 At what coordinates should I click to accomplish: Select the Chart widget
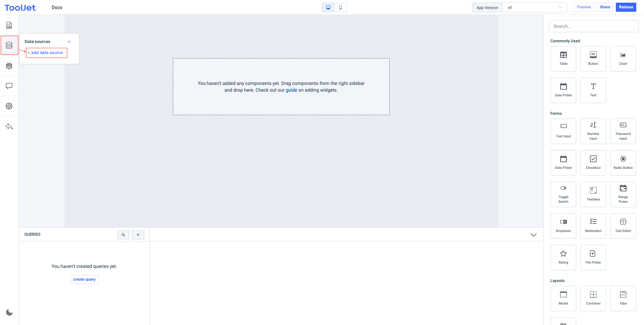pos(623,58)
